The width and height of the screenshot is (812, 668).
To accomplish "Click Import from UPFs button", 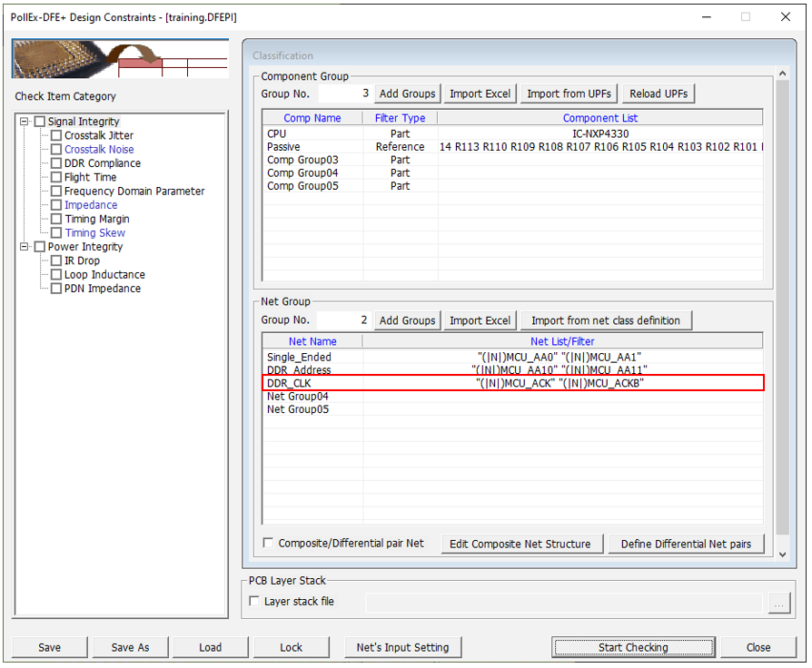I will tap(569, 93).
